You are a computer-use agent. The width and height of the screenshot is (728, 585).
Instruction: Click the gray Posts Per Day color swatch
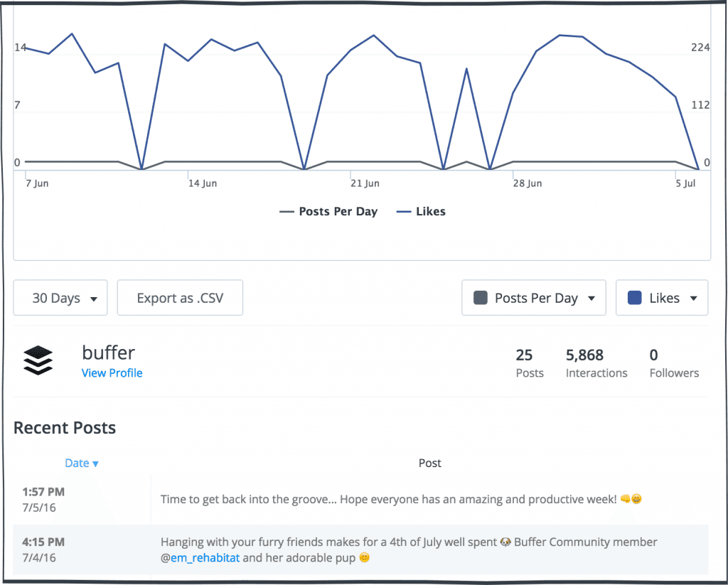[481, 298]
